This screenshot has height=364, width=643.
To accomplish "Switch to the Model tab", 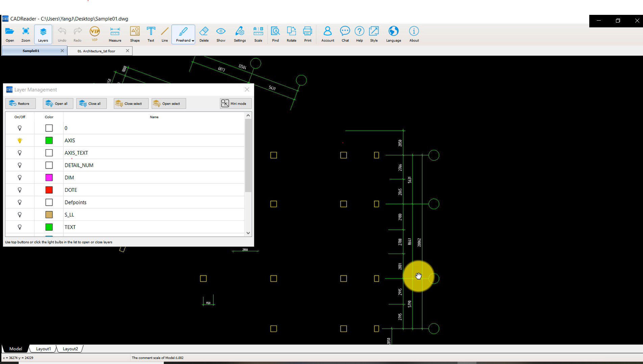I will pyautogui.click(x=16, y=349).
